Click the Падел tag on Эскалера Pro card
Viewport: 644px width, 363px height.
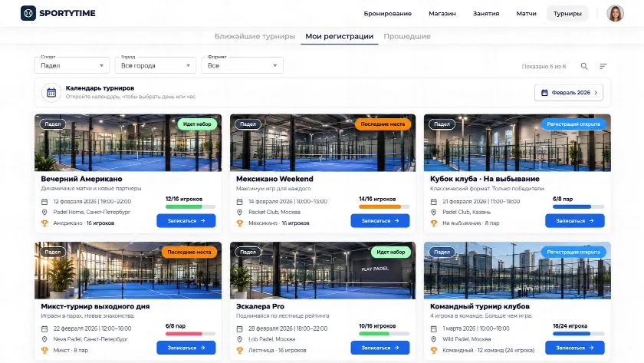pyautogui.click(x=248, y=252)
